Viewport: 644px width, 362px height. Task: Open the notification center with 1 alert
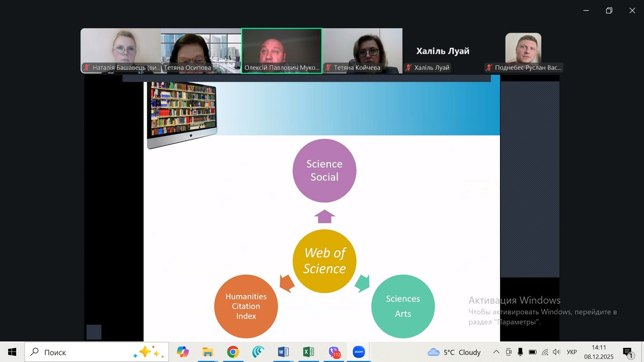tap(627, 352)
